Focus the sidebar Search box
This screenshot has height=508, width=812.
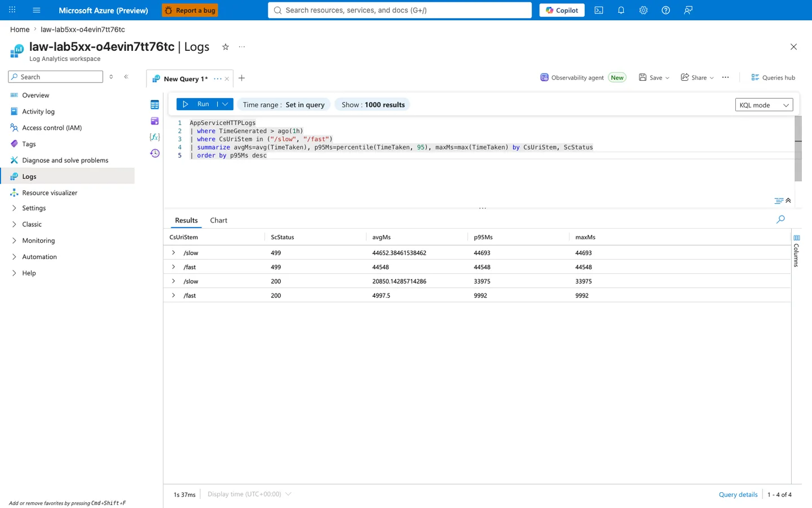pos(56,77)
